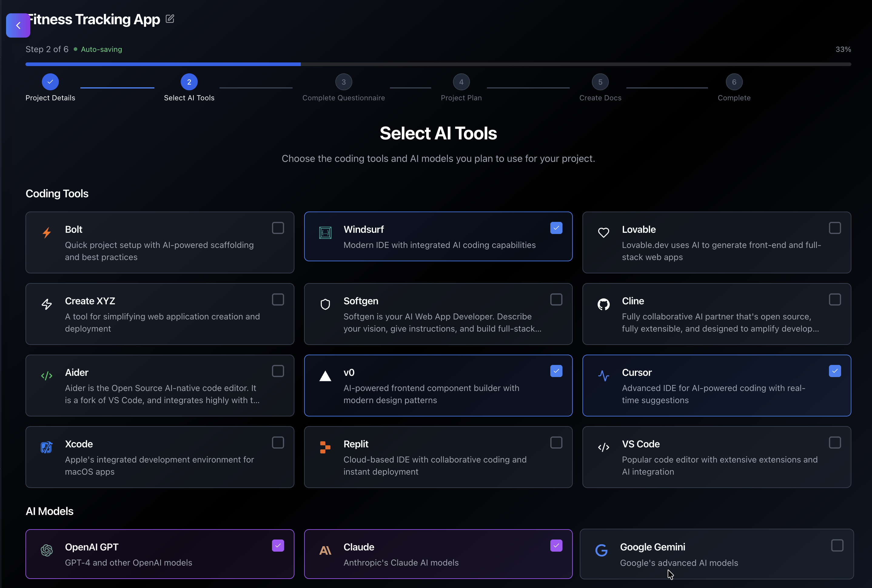872x588 pixels.
Task: Click the Softgen card description text
Action: [x=442, y=322]
